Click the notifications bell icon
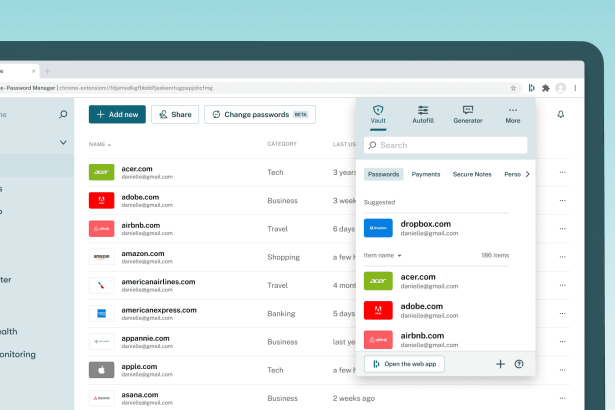Image resolution: width=615 pixels, height=410 pixels. 560,115
